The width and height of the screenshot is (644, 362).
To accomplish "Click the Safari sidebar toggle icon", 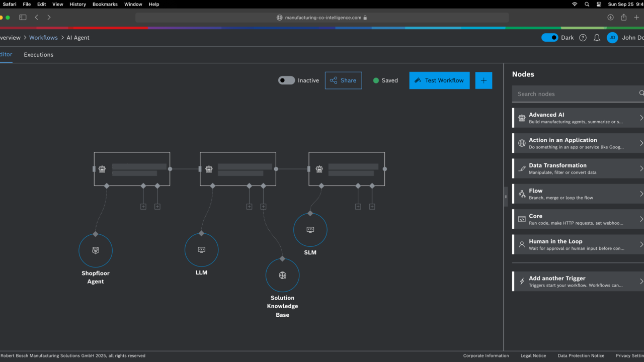I will pyautogui.click(x=23, y=17).
